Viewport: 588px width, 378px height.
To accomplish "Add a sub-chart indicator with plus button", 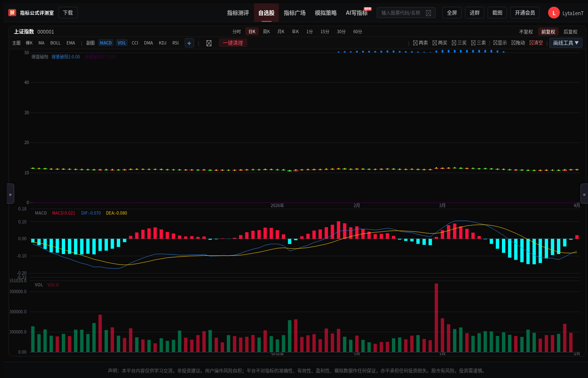I will coord(189,43).
